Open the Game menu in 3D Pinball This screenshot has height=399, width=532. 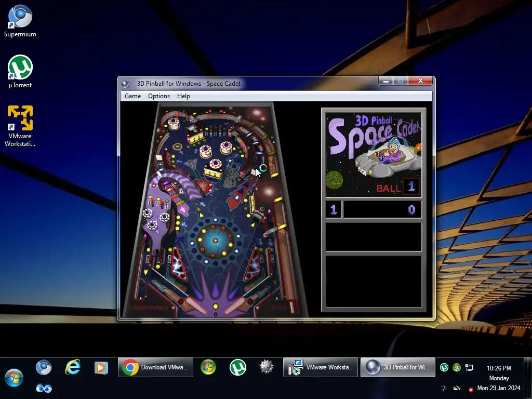pos(132,96)
